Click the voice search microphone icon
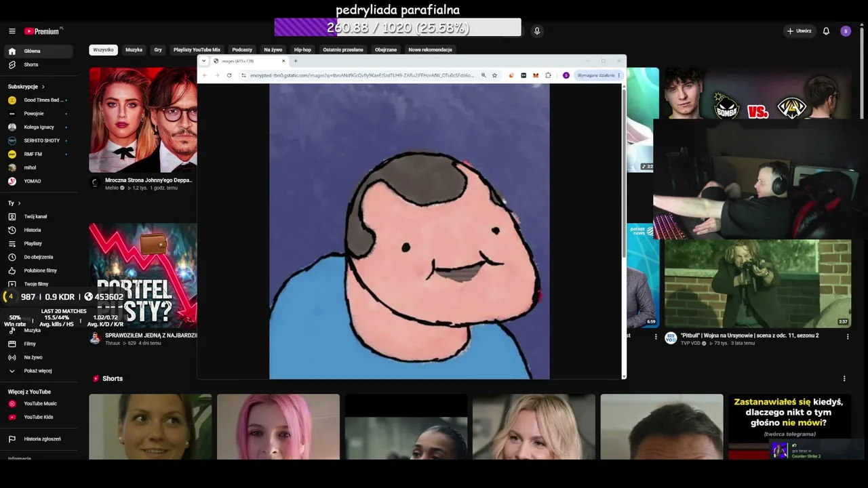The image size is (868, 488). point(537,31)
